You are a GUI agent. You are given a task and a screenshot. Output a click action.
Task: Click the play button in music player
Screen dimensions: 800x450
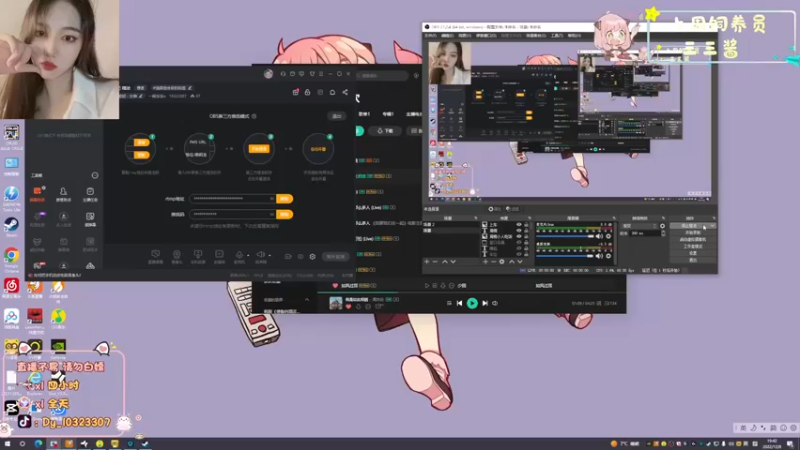[x=472, y=303]
